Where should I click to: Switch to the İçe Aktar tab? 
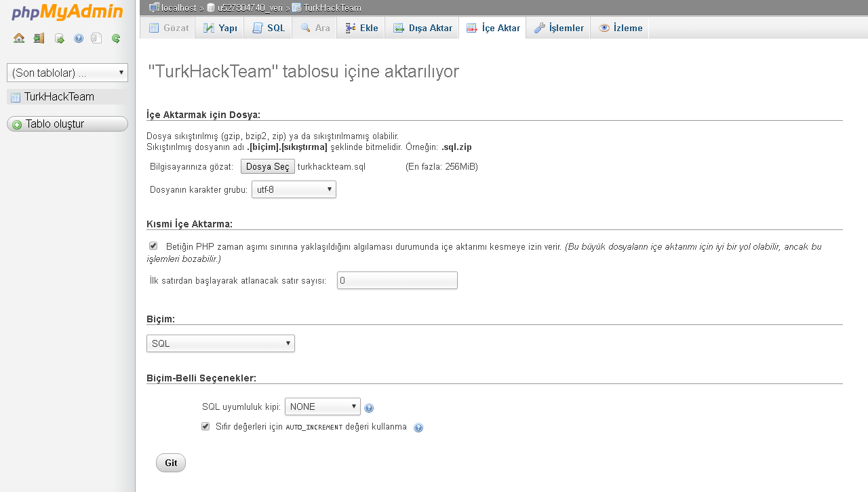[x=492, y=28]
